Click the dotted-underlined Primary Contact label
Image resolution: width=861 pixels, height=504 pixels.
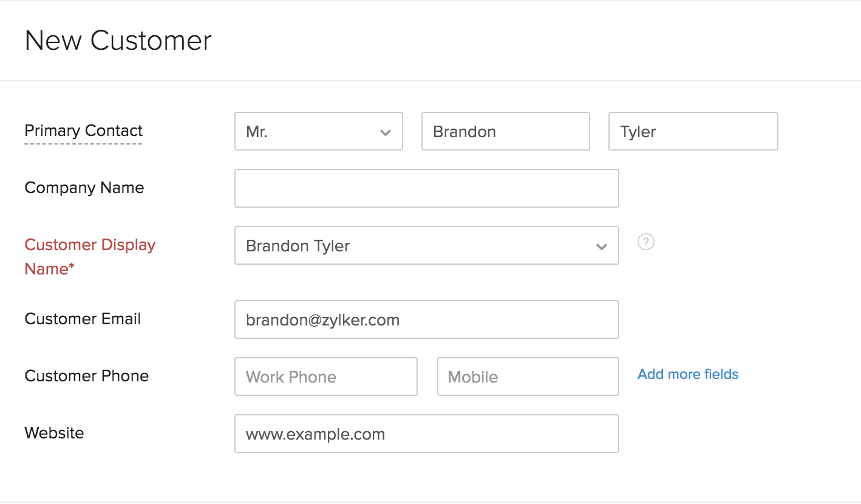(x=83, y=131)
